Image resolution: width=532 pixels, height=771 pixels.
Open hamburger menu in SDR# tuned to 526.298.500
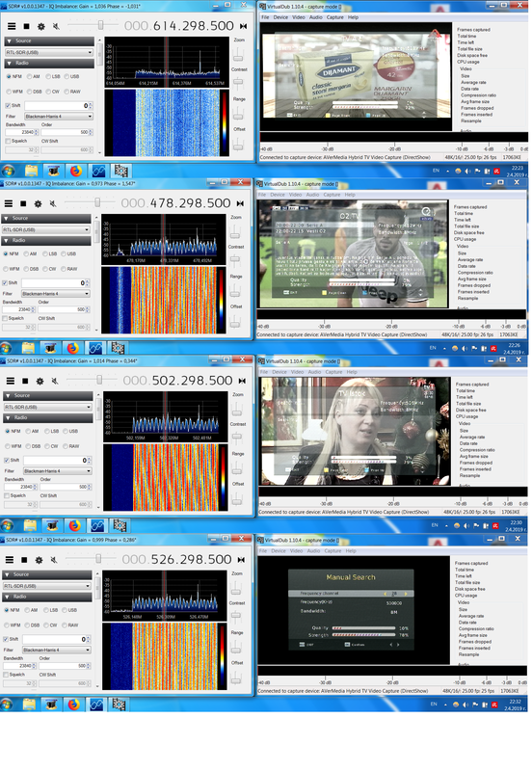click(x=10, y=560)
